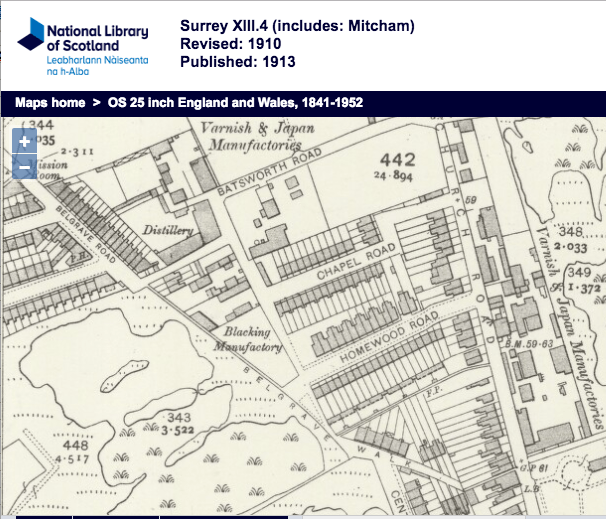Click the Homewood Road label on map
606x519 pixels.
389,337
